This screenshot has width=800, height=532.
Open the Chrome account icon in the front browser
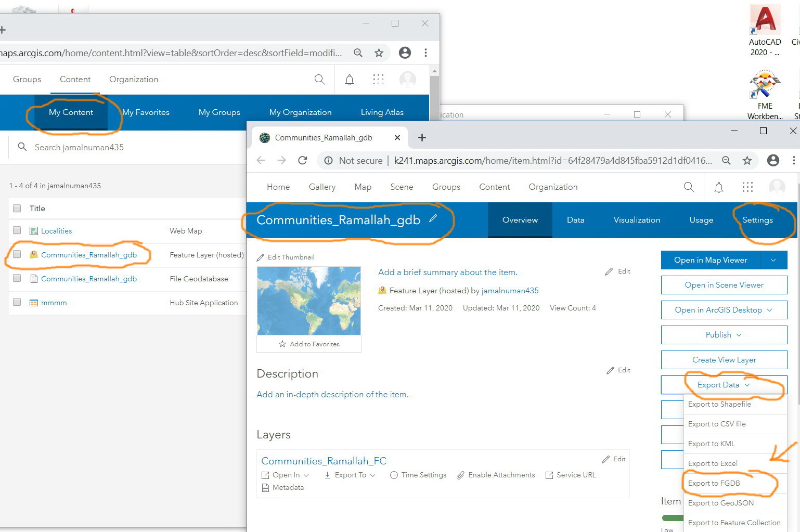[x=773, y=161]
